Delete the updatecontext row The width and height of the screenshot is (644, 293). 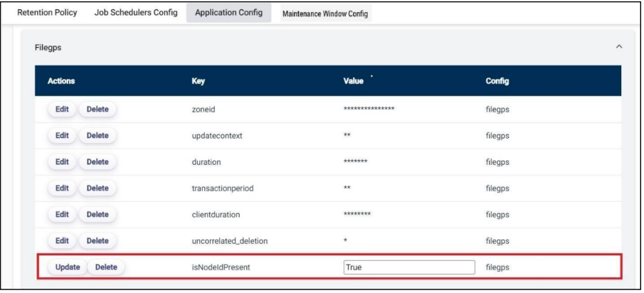coord(97,136)
